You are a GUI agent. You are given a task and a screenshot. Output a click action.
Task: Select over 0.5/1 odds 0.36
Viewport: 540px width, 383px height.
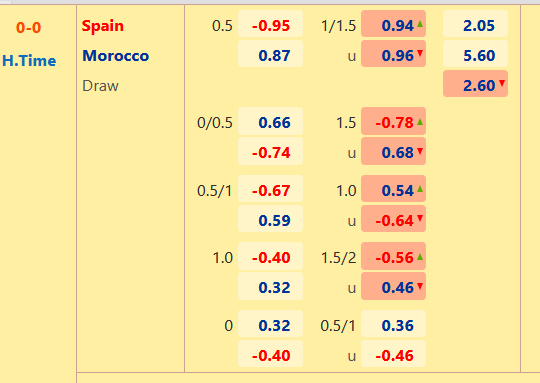tap(393, 324)
